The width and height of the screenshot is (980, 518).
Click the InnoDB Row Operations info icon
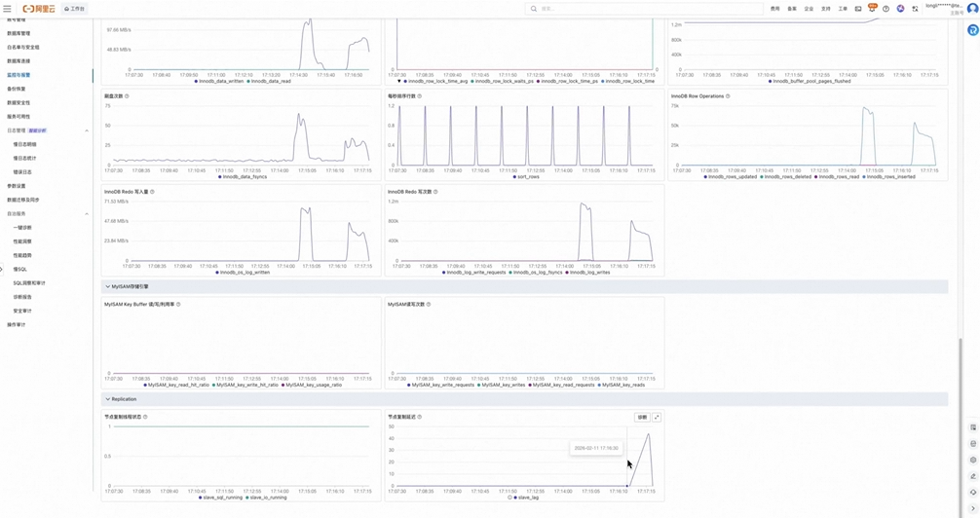[x=728, y=96]
